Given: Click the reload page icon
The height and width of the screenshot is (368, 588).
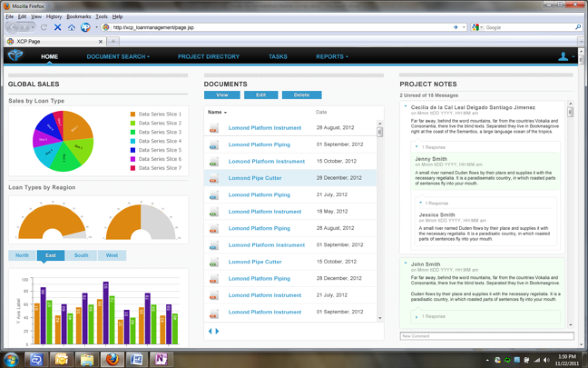Looking at the screenshot, I should point(44,28).
